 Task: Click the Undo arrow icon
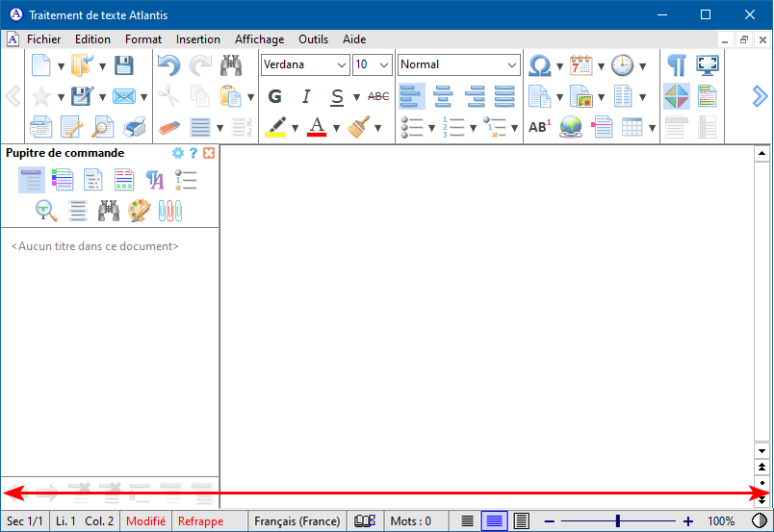(x=168, y=65)
